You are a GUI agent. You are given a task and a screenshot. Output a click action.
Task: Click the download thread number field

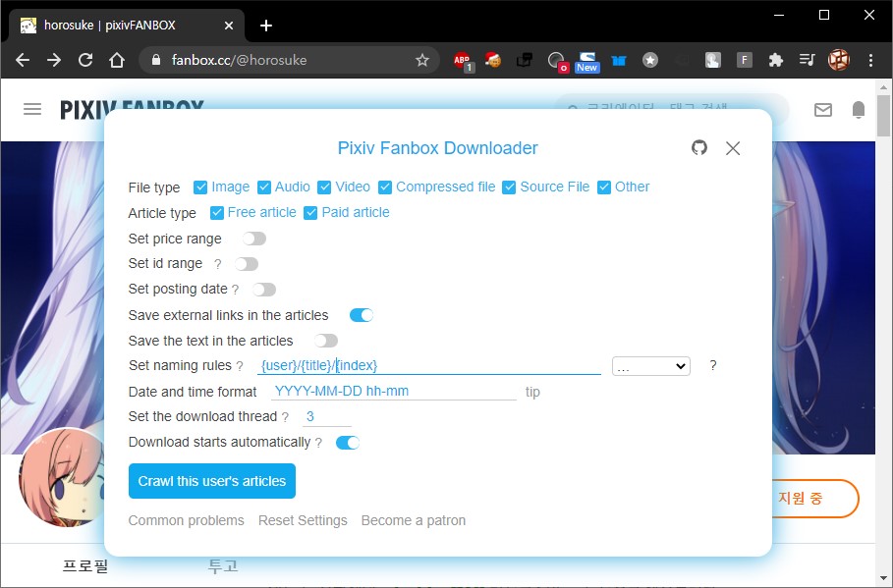(x=327, y=416)
